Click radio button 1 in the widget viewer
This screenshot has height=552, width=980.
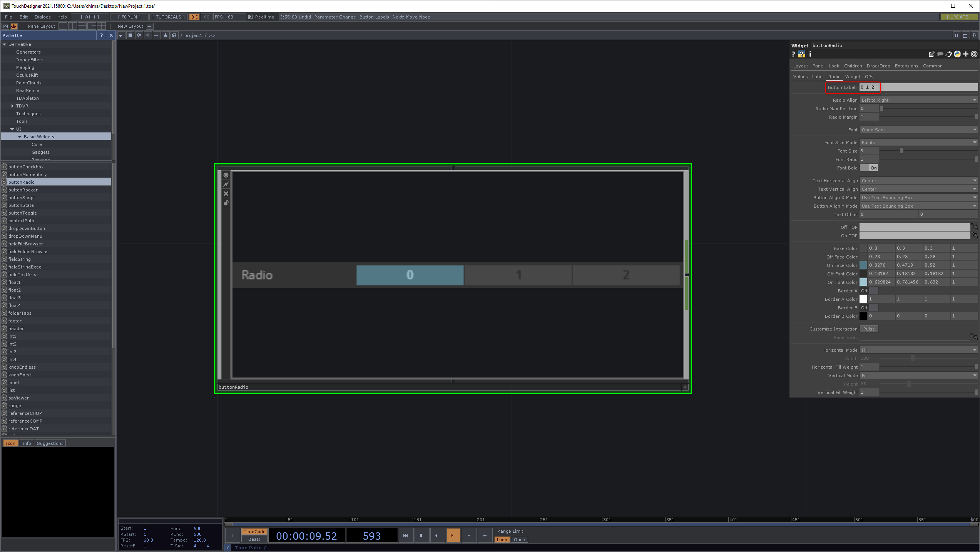pos(518,275)
